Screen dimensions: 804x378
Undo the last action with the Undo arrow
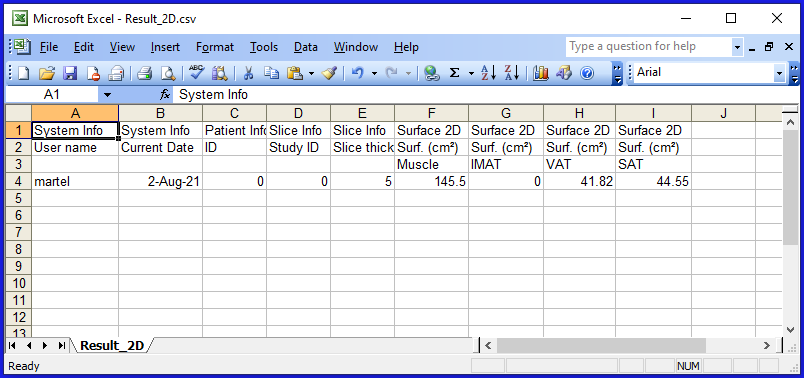(357, 74)
